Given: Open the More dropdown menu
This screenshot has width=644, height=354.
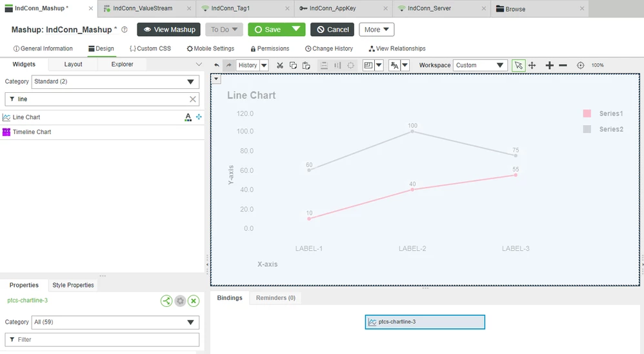Looking at the screenshot, I should pos(377,30).
